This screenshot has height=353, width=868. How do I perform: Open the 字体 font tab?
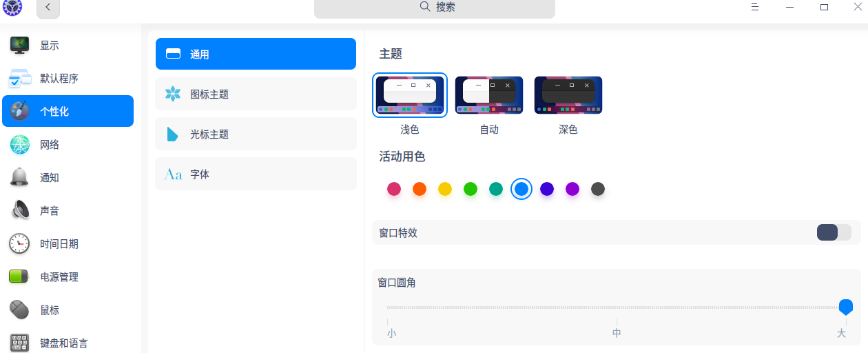click(256, 174)
